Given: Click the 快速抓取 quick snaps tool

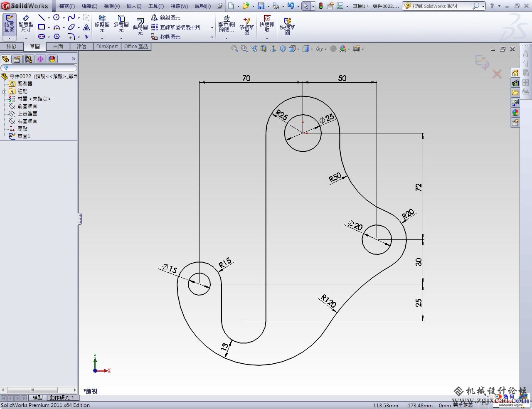Looking at the screenshot, I should [267, 24].
